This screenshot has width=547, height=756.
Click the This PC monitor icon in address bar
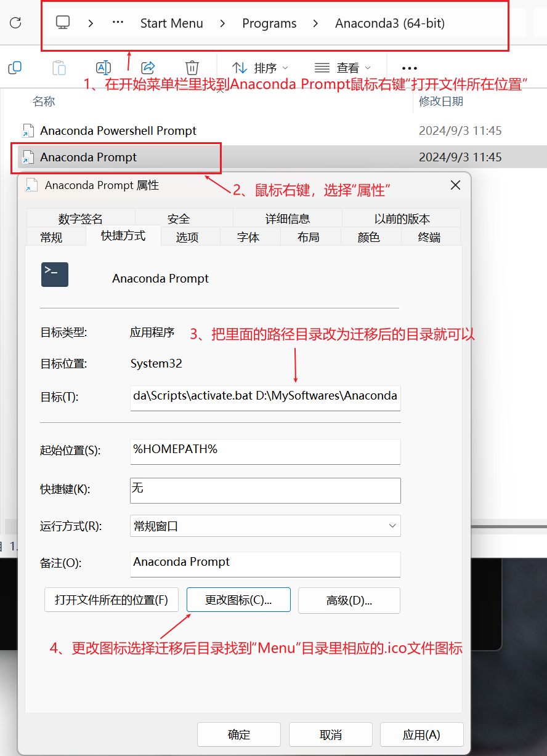63,23
